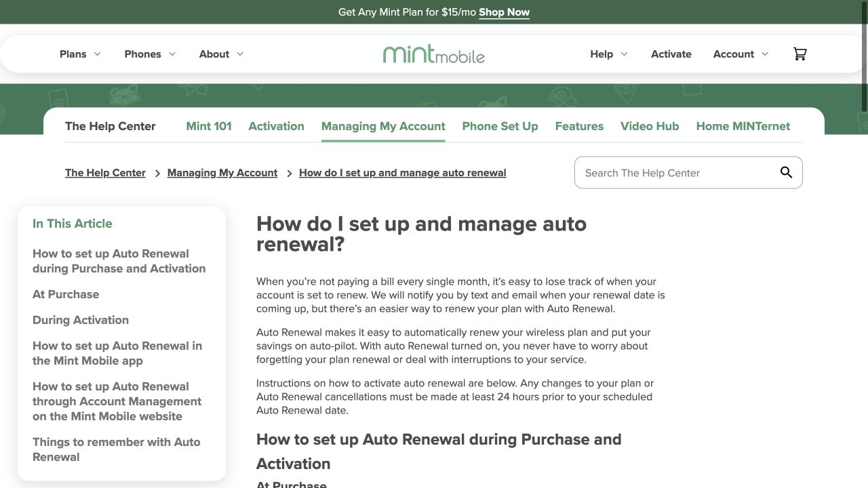
Task: Click Managing My Account breadcrumb link
Action: click(x=222, y=173)
